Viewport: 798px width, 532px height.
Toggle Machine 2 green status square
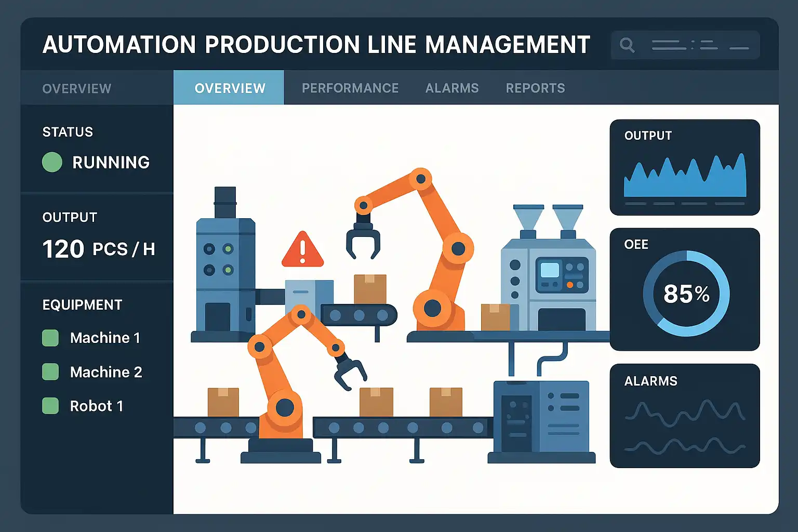(50, 372)
